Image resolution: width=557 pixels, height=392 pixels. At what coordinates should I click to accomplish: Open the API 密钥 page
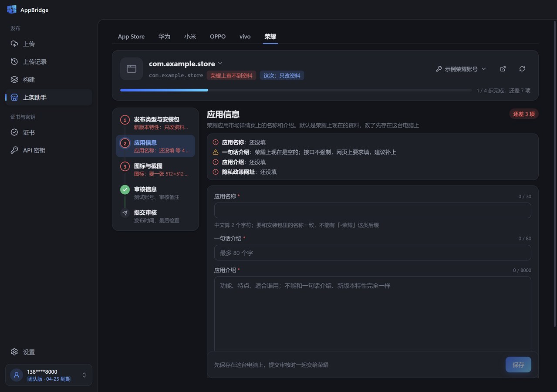pyautogui.click(x=49, y=150)
